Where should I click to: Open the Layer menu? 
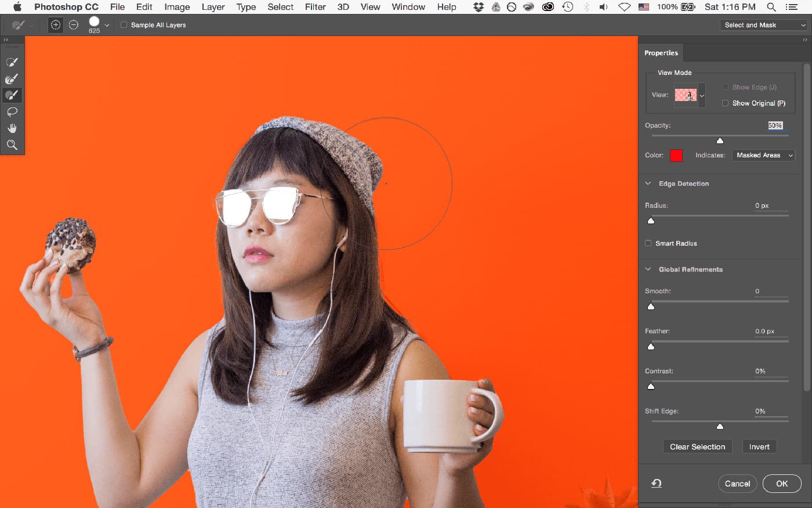[213, 7]
